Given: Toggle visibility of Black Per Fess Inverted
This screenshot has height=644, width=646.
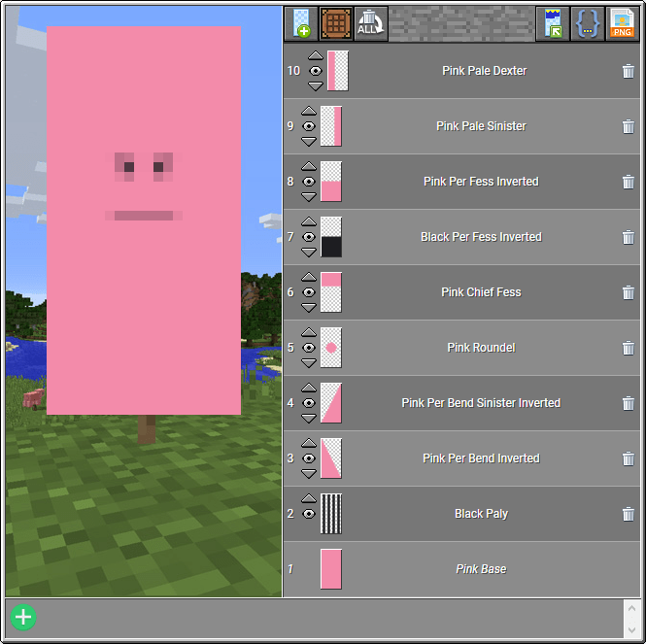Looking at the screenshot, I should pyautogui.click(x=309, y=237).
